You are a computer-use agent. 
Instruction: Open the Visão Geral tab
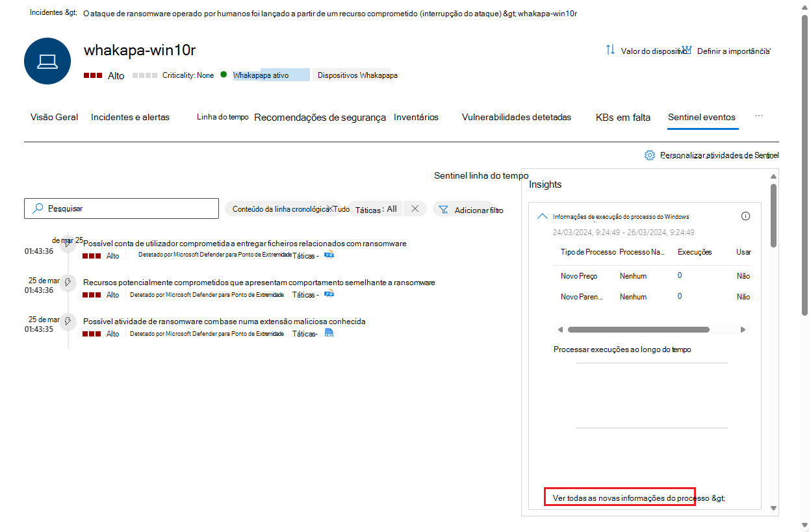click(x=54, y=118)
